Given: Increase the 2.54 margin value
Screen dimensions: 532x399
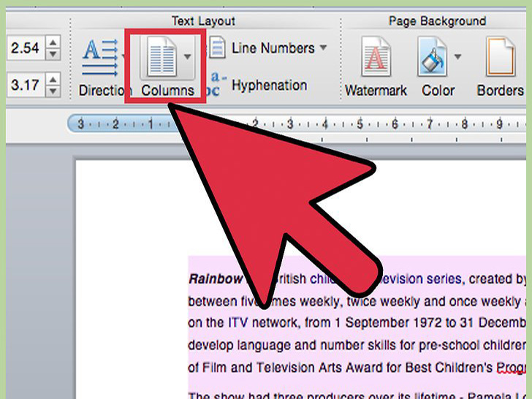Looking at the screenshot, I should 53,42.
